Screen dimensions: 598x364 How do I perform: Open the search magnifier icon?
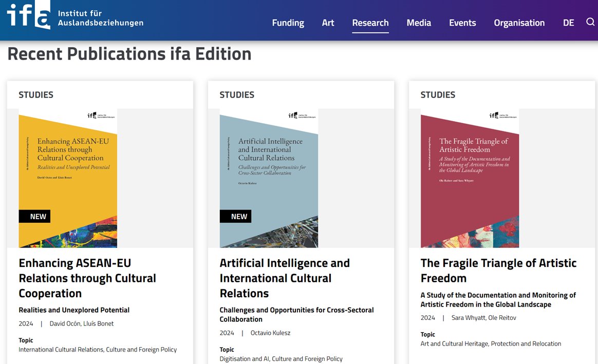[x=590, y=22]
